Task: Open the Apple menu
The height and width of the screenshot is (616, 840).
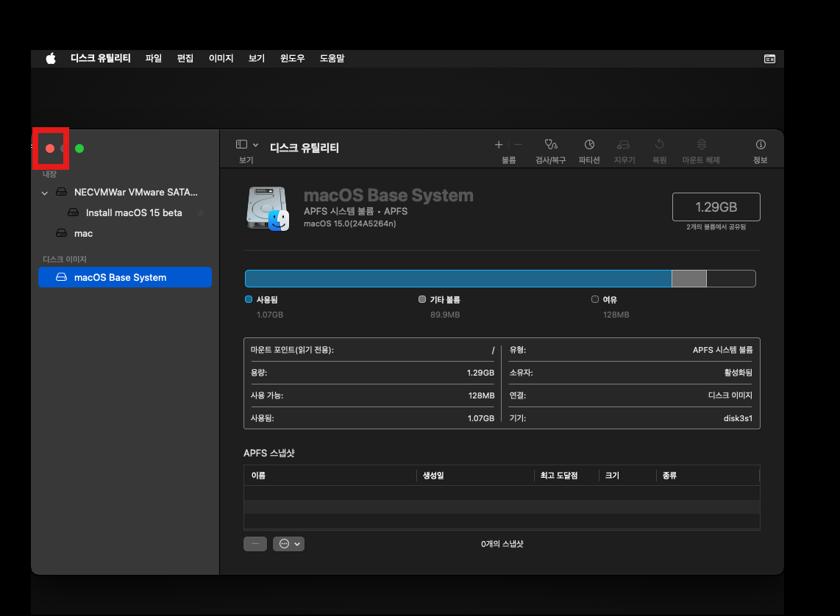Action: (x=51, y=58)
